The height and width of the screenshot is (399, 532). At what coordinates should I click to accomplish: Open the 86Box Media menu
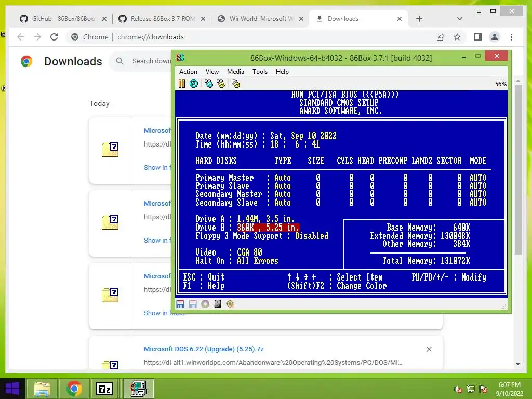pyautogui.click(x=235, y=72)
